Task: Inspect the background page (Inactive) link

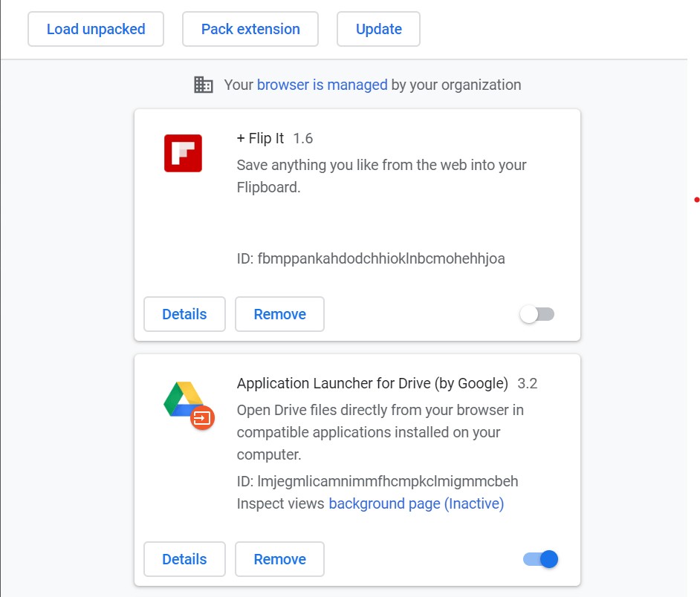Action: click(x=416, y=503)
